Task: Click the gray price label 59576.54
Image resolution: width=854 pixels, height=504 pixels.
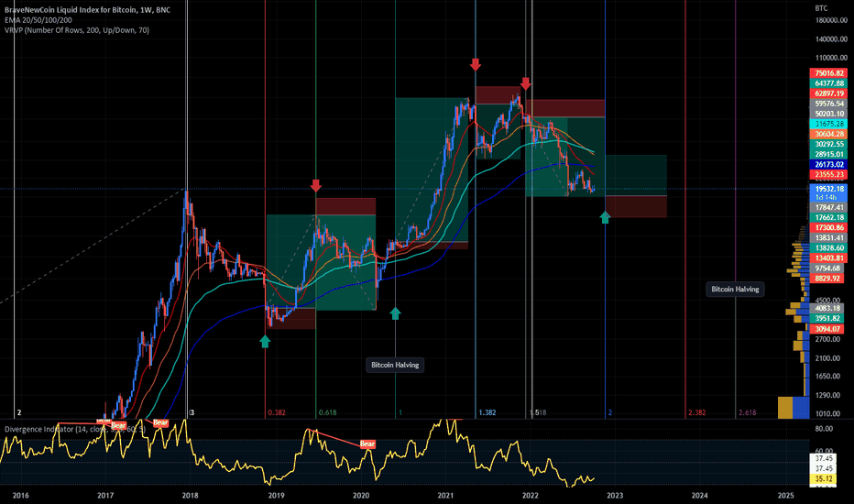Action: (x=829, y=104)
